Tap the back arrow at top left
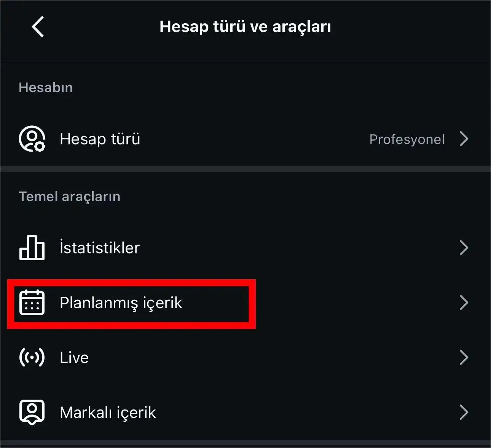 38,27
